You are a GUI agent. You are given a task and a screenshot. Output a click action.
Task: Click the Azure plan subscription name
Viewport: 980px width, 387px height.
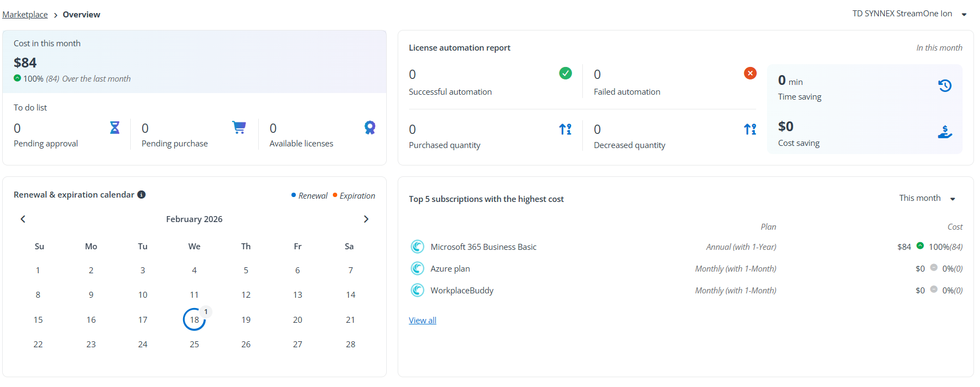[450, 268]
